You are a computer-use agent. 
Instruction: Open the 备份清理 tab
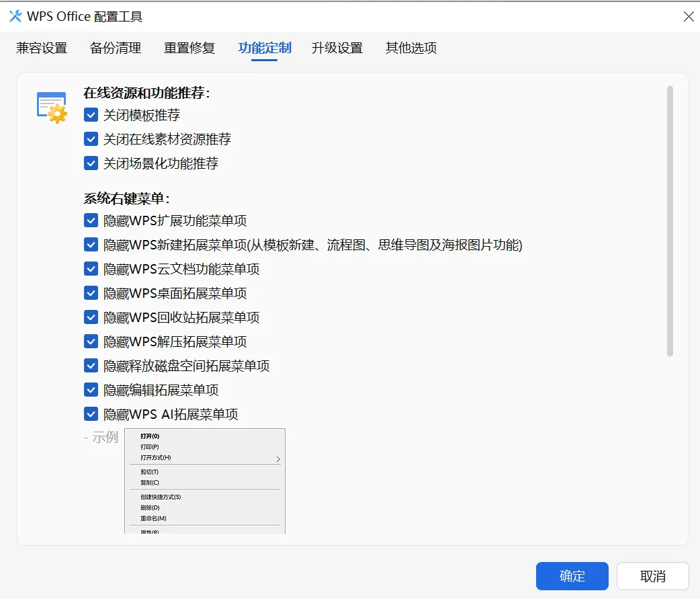coord(116,48)
